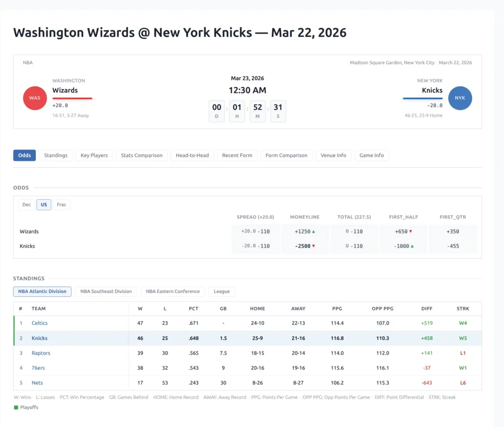Open the Raptors team link
This screenshot has height=427, width=504.
click(41, 353)
